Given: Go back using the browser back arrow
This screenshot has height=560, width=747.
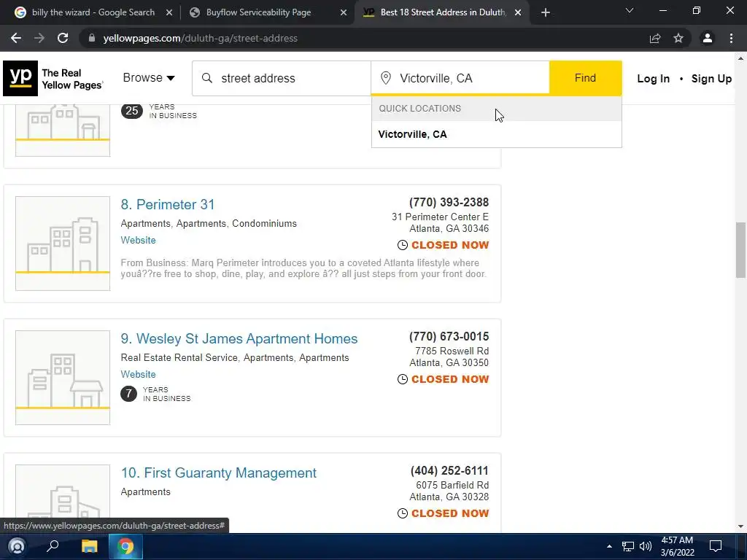Looking at the screenshot, I should click(x=16, y=38).
